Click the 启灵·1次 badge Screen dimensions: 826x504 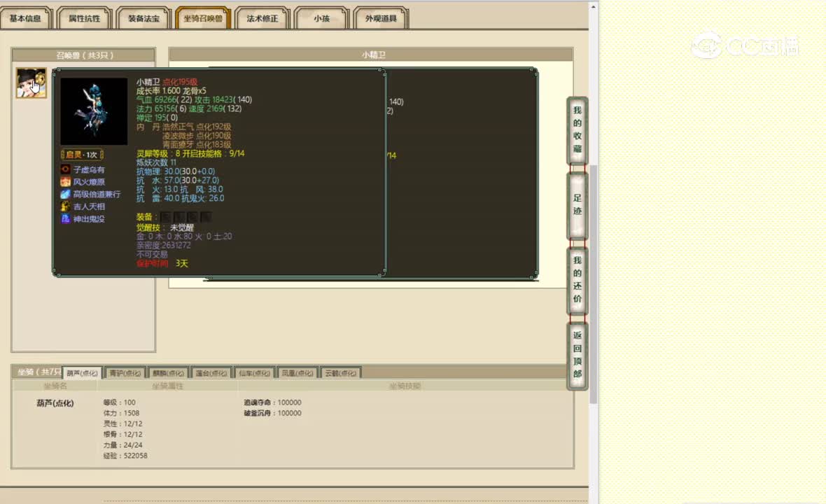coord(82,155)
